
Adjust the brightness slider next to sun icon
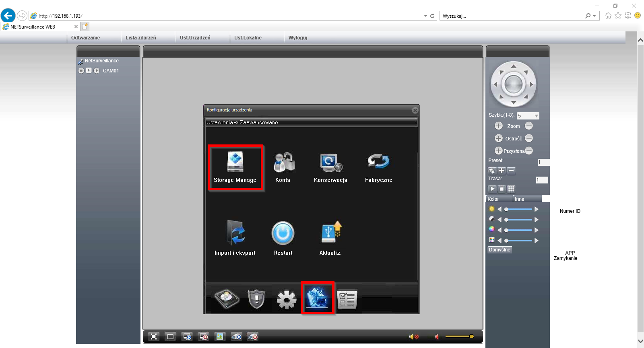(x=518, y=209)
